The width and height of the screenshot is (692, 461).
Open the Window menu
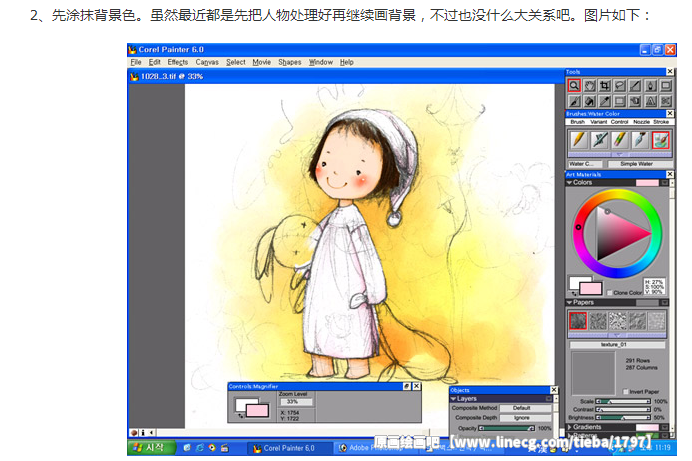[321, 62]
